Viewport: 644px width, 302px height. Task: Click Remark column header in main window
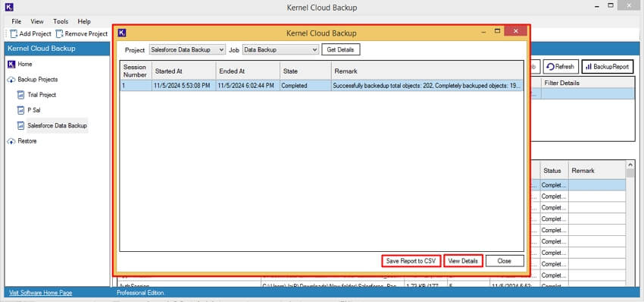(597, 170)
